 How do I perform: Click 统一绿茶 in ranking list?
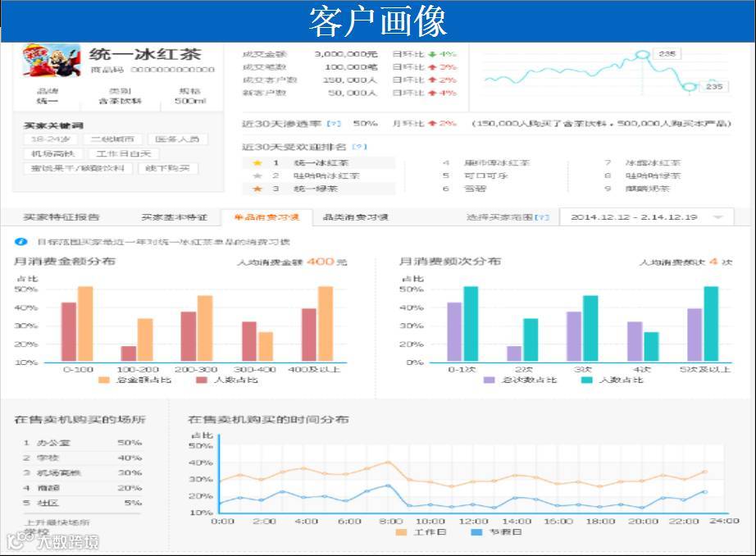coord(316,189)
